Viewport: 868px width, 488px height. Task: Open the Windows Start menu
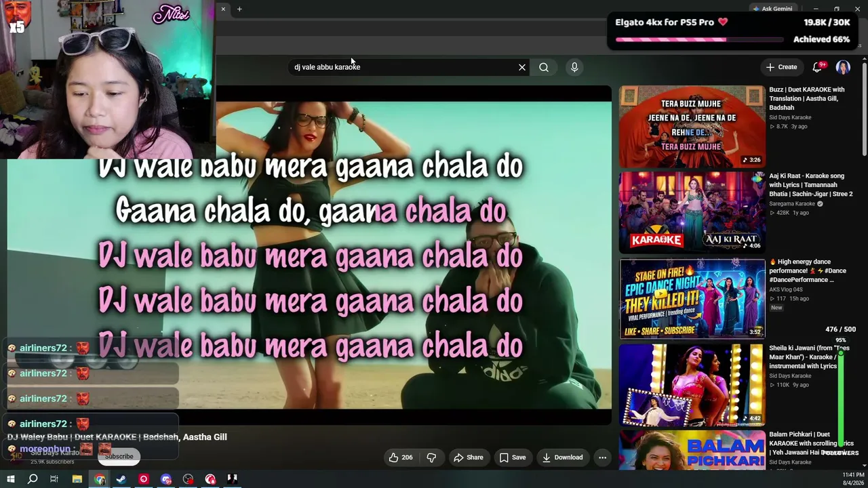tap(10, 479)
